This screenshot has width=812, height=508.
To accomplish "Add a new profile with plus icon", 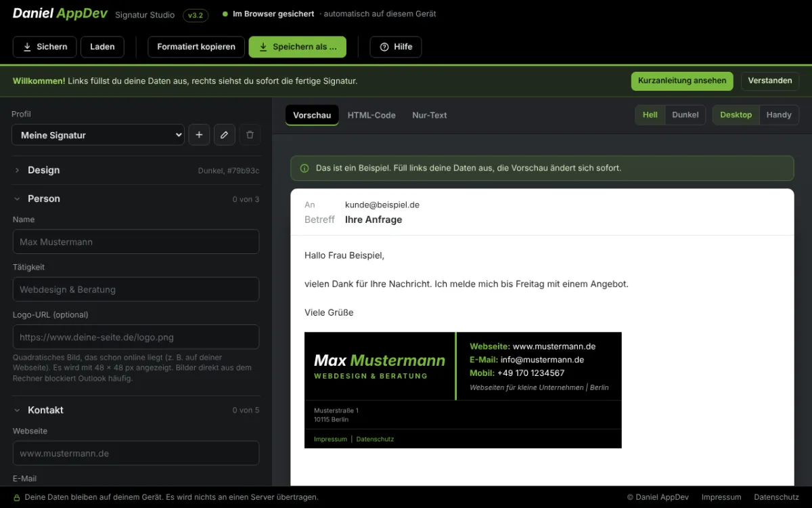I will point(199,135).
